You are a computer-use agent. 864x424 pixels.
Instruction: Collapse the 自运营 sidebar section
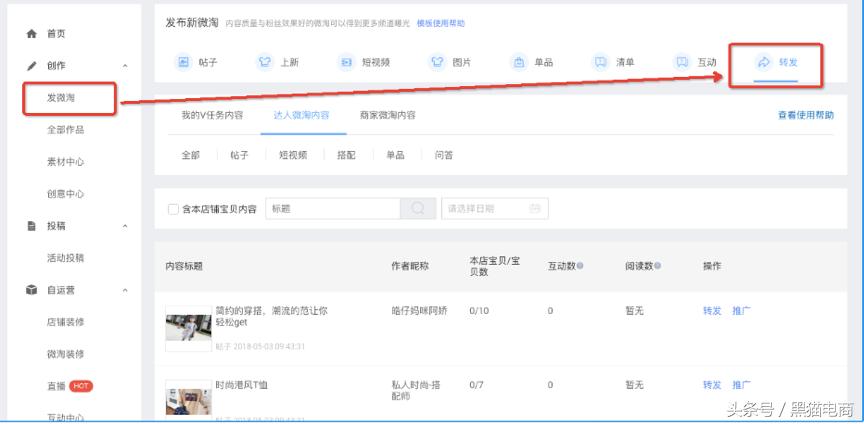tap(125, 290)
